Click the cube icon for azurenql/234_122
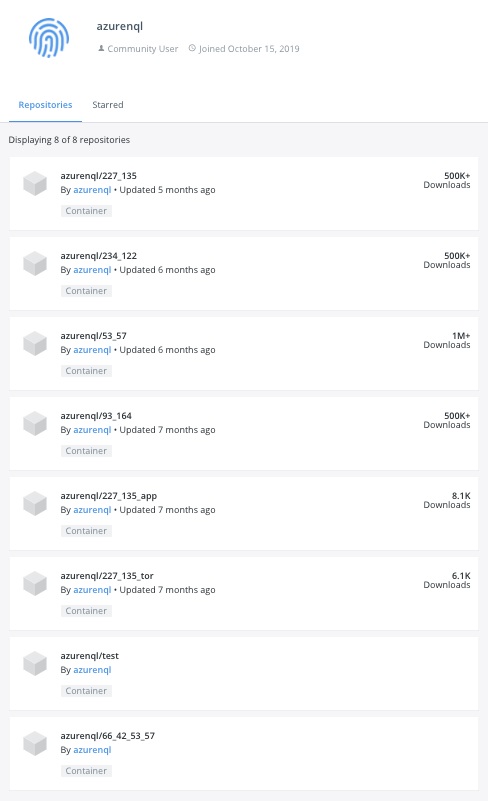 pyautogui.click(x=35, y=264)
